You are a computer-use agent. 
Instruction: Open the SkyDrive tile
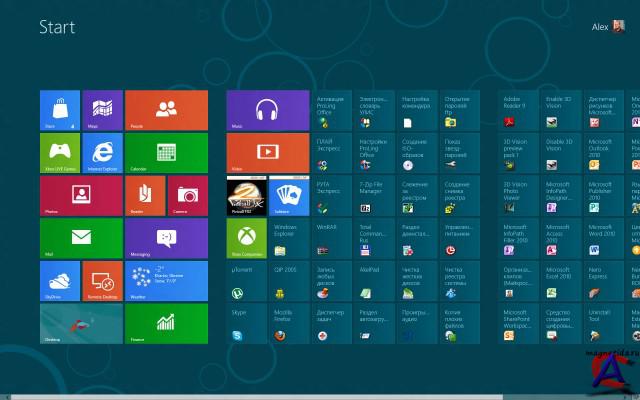[x=60, y=281]
